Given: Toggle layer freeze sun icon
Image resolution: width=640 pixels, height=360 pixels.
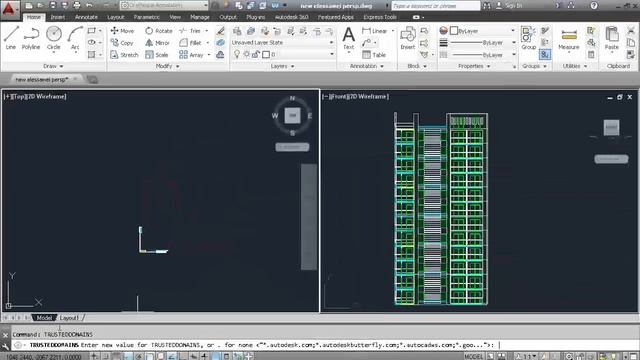Looking at the screenshot, I should pos(247,54).
